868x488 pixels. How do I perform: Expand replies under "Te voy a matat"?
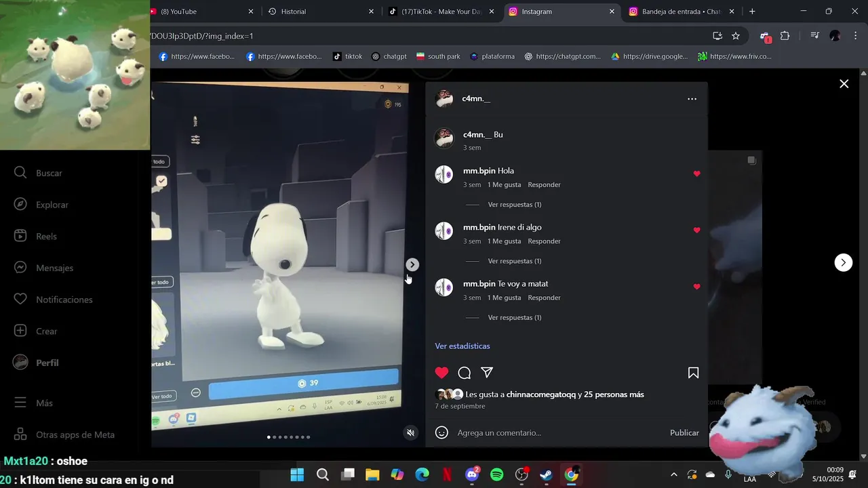coord(514,317)
